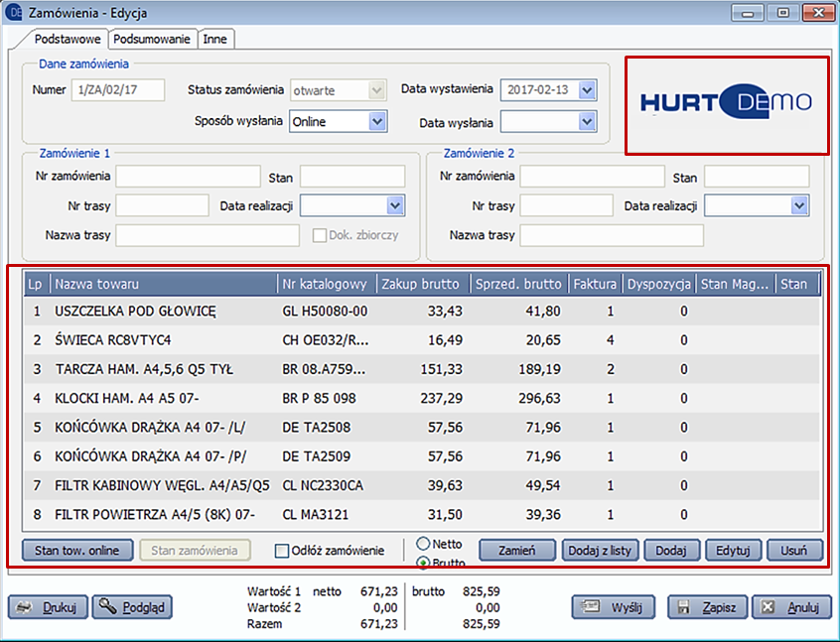Viewport: 840px width, 642px height.
Task: Click the Numer field 1/ZA/02/17
Action: click(118, 90)
